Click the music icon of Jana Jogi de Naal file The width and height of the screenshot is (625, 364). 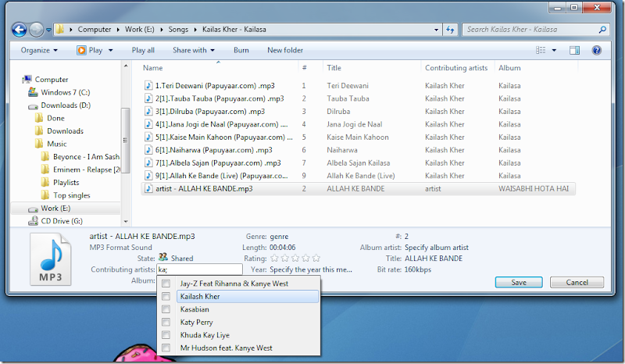pyautogui.click(x=148, y=124)
